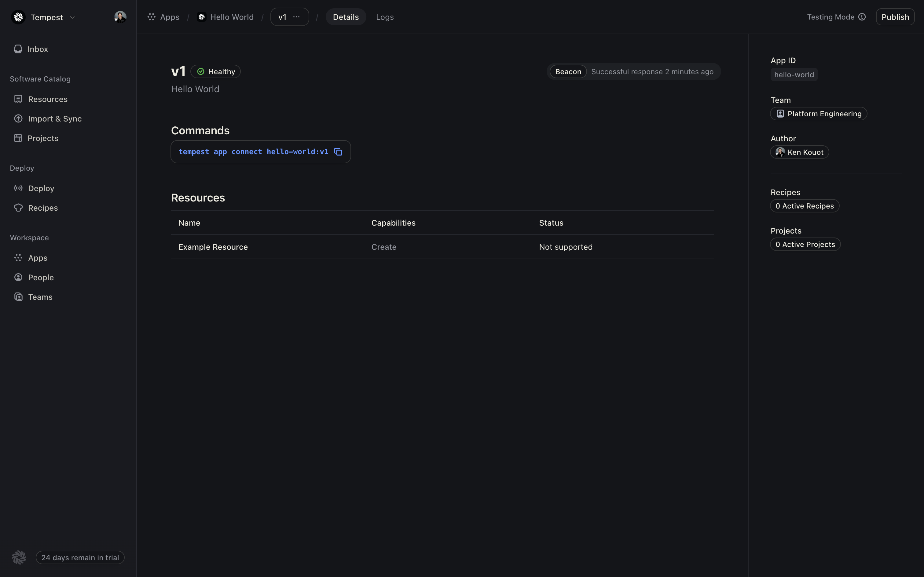Click the user avatar in sidebar header

click(120, 17)
